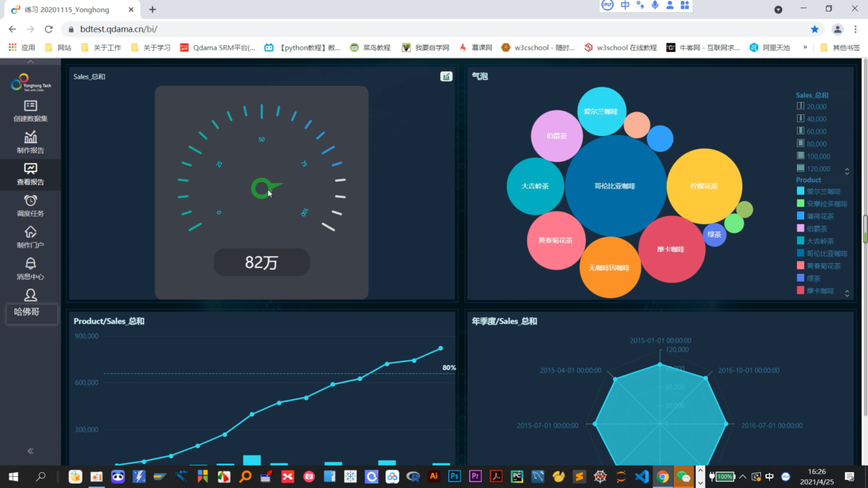This screenshot has width=868, height=488.
Task: Click the 20,000 size legend entry
Action: click(x=812, y=107)
